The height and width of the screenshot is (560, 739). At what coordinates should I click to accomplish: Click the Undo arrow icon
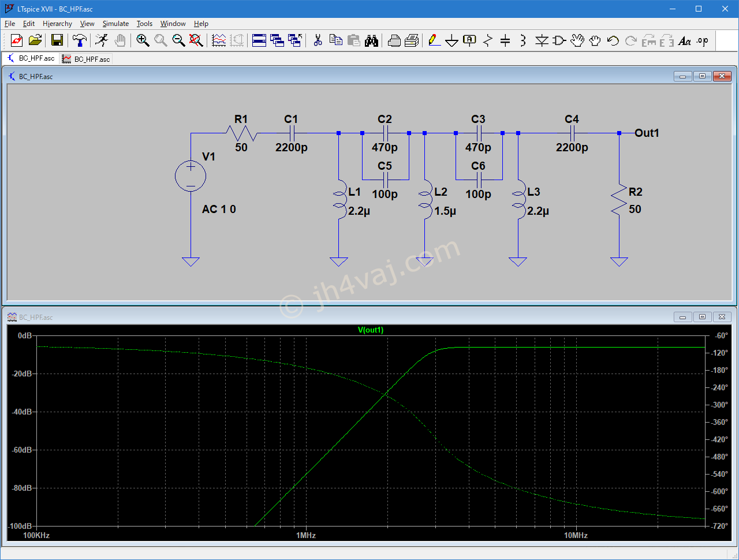[x=613, y=40]
